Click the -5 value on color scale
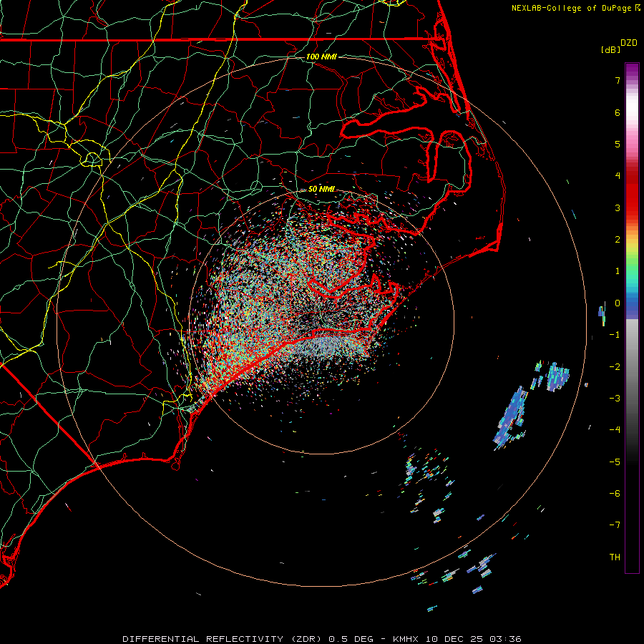This screenshot has height=644, width=644. coord(615,462)
